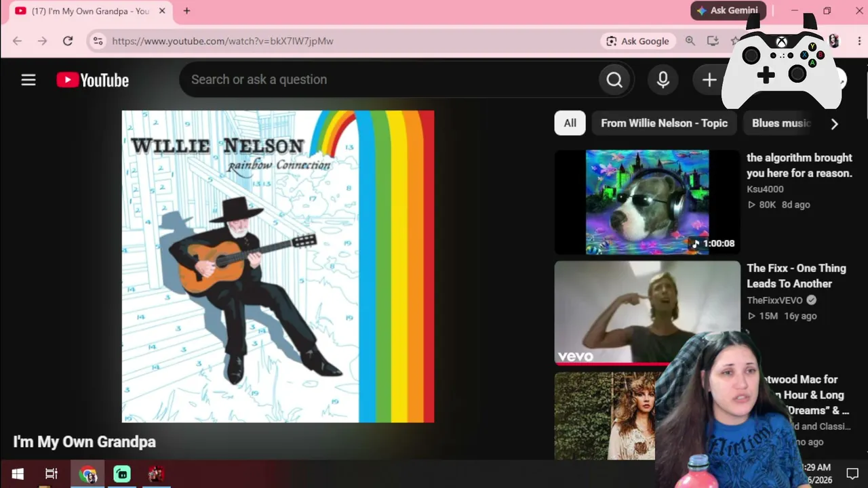Open The Fixx video thumbnail
The width and height of the screenshot is (868, 488).
coord(648,313)
